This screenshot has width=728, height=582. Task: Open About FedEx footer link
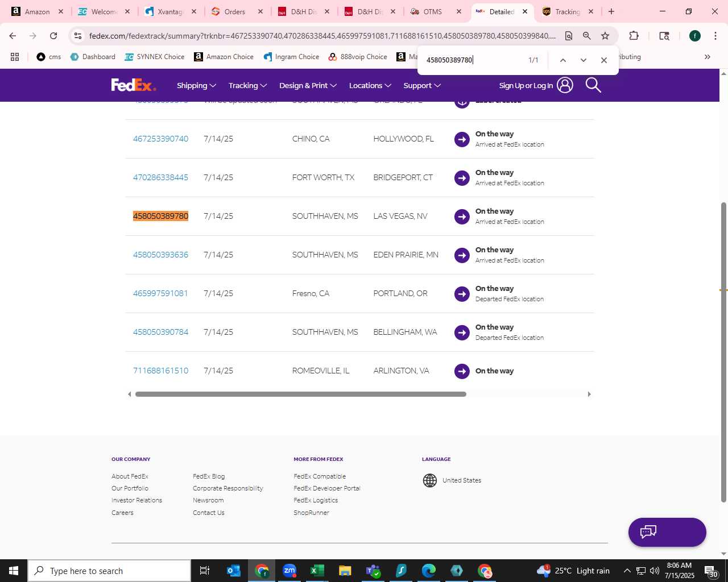pyautogui.click(x=130, y=476)
